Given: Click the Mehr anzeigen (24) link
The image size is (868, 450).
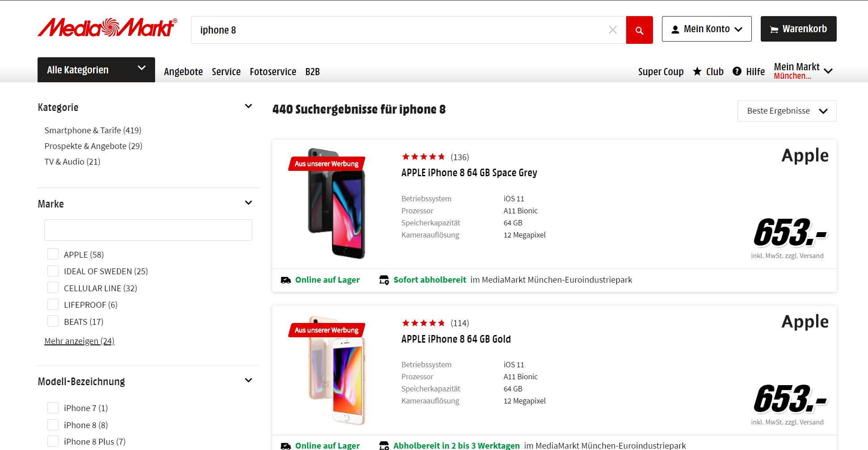Looking at the screenshot, I should click(x=79, y=340).
